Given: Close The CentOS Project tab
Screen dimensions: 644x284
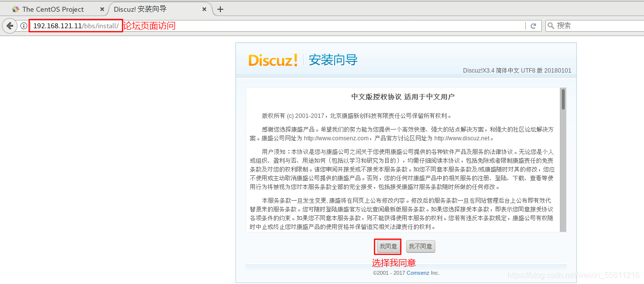Looking at the screenshot, I should 102,9.
